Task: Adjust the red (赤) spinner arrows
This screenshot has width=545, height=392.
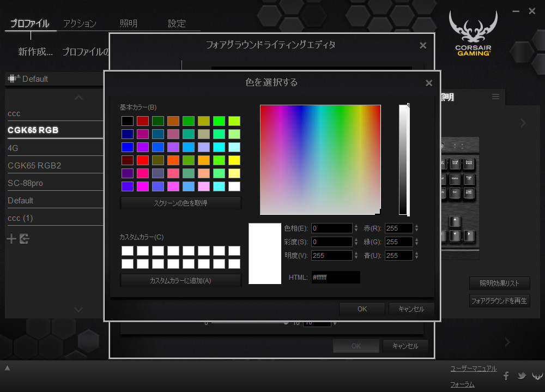Action: click(x=416, y=228)
